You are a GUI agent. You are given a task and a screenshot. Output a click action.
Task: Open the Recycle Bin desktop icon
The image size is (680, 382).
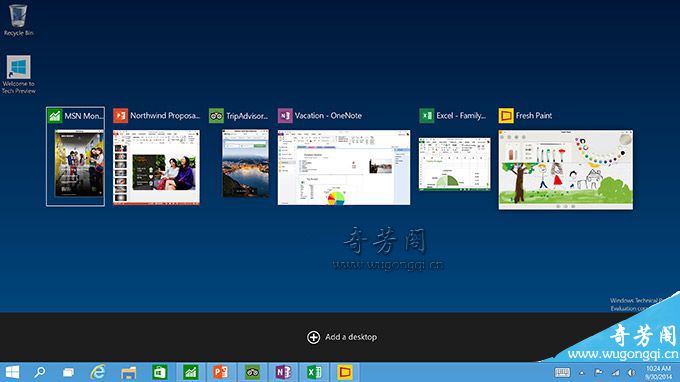(x=18, y=20)
